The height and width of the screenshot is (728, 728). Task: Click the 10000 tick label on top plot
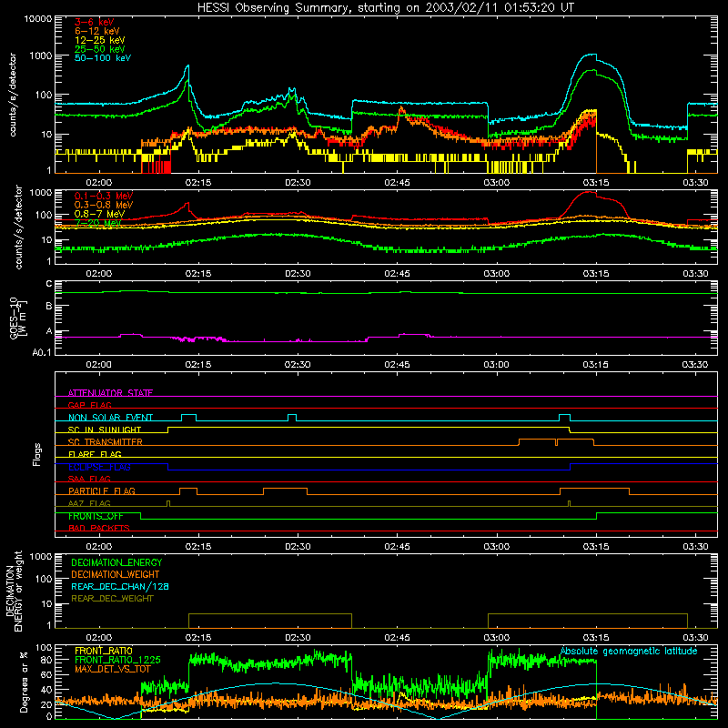pos(38,19)
